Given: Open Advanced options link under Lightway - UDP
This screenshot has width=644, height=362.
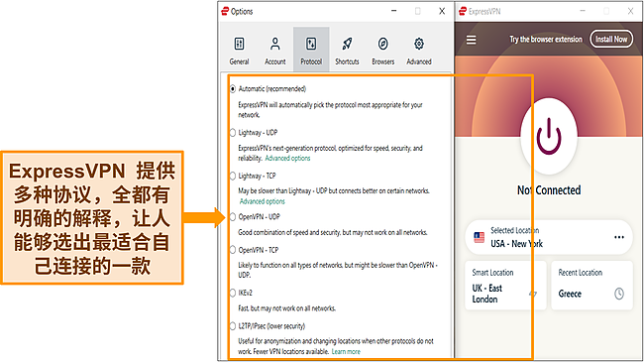Looking at the screenshot, I should 287,159.
